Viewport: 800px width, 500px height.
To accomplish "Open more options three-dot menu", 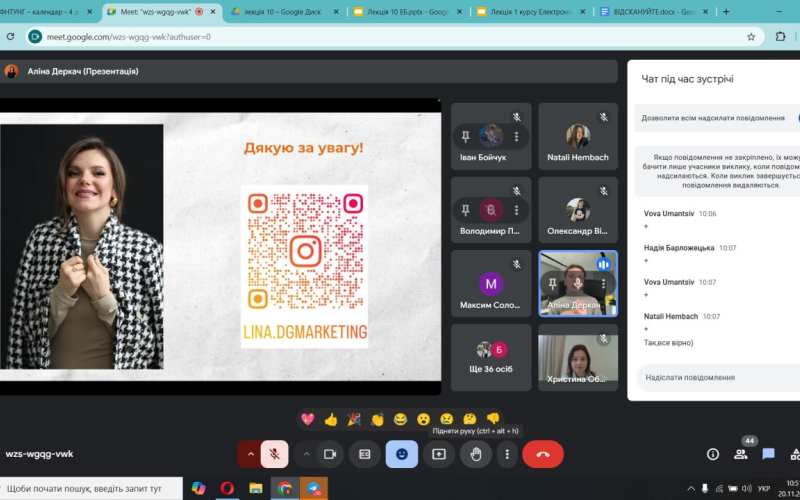I will [507, 454].
